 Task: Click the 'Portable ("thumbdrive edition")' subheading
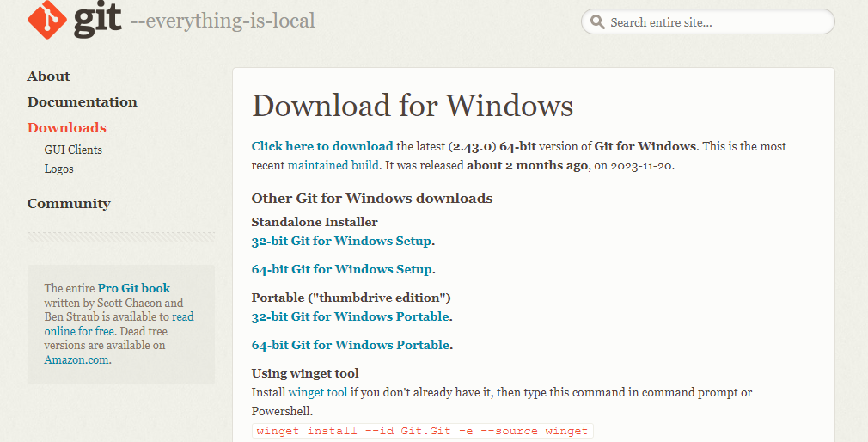pyautogui.click(x=351, y=298)
